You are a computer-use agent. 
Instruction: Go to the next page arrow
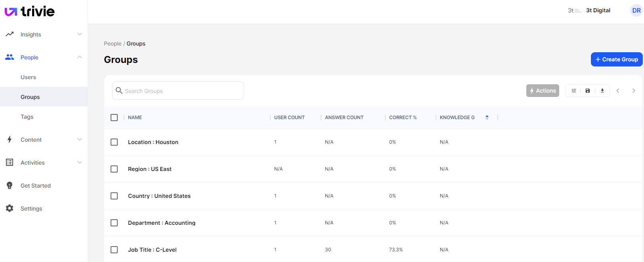click(x=633, y=91)
